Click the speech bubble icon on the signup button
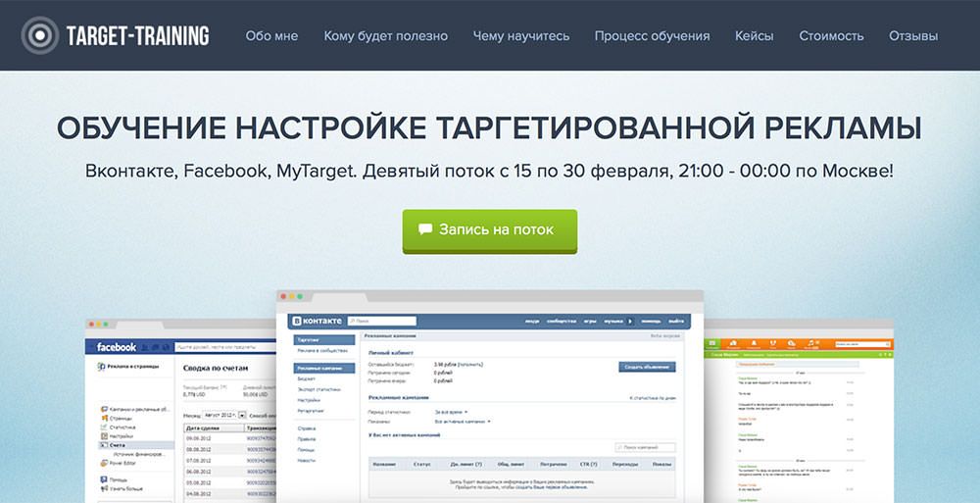980x503 pixels. click(x=425, y=229)
